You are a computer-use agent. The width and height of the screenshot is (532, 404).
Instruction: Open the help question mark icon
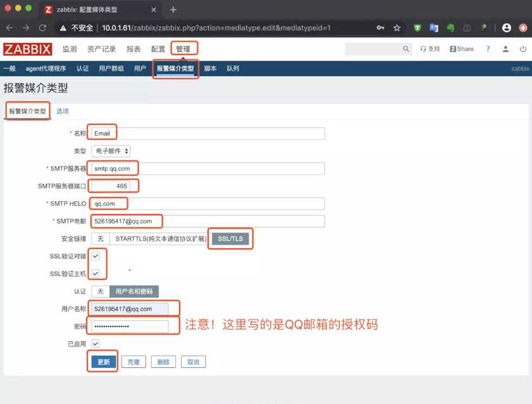point(488,49)
